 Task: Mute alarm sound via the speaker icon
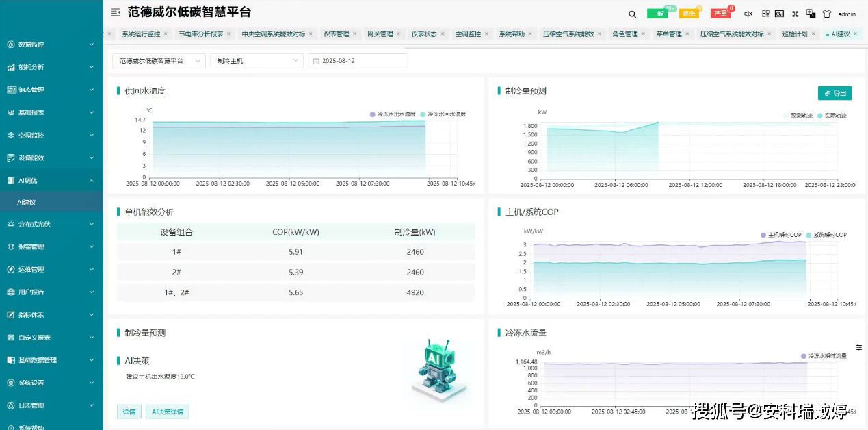click(748, 14)
